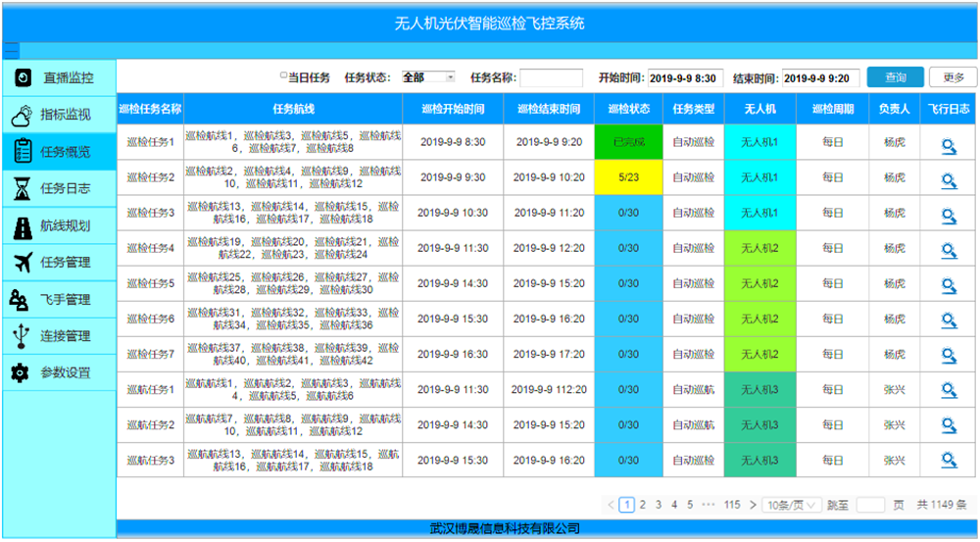Click the next page arrow in pagination
This screenshot has width=980, height=542.
click(752, 505)
